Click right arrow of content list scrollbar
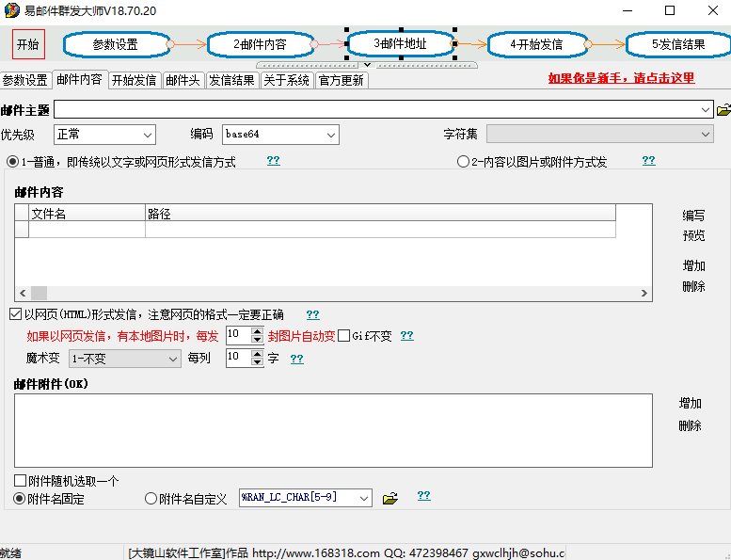This screenshot has height=560, width=731. coord(644,293)
